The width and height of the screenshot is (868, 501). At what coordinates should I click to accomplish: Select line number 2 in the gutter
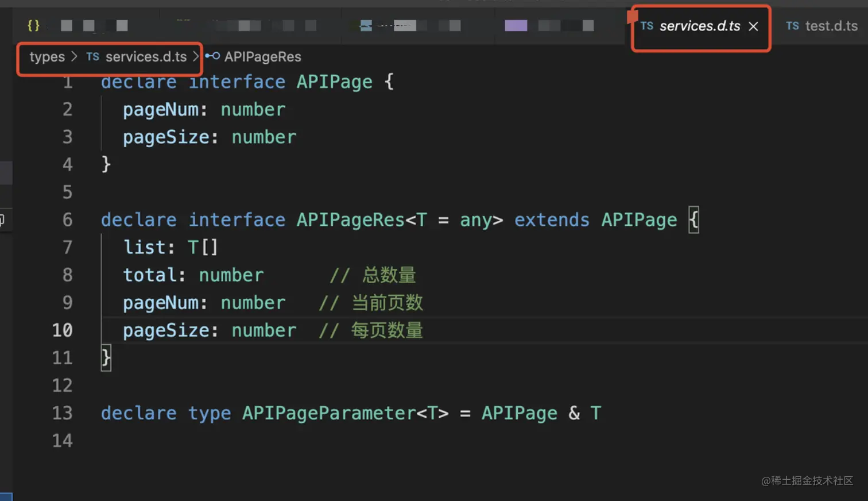(x=68, y=109)
